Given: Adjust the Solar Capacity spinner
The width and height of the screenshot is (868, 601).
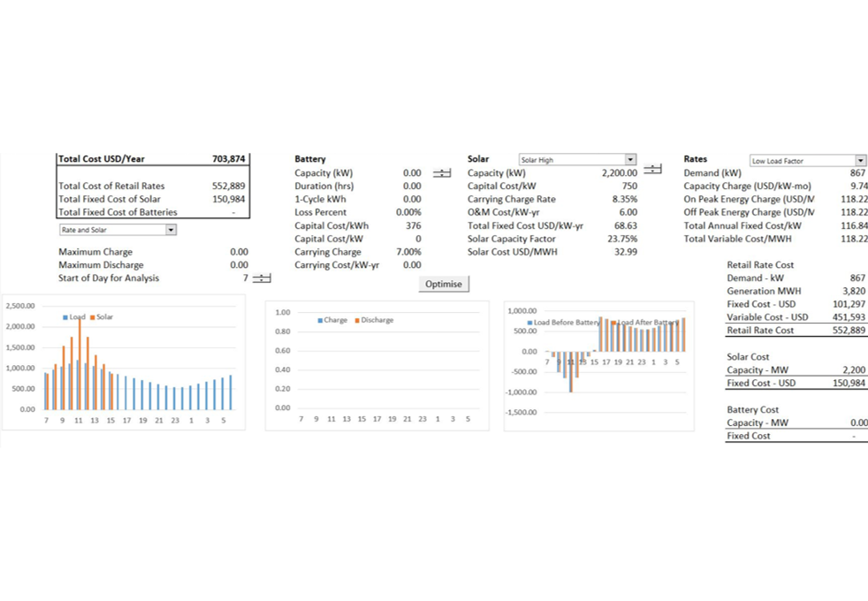Looking at the screenshot, I should click(x=652, y=169).
